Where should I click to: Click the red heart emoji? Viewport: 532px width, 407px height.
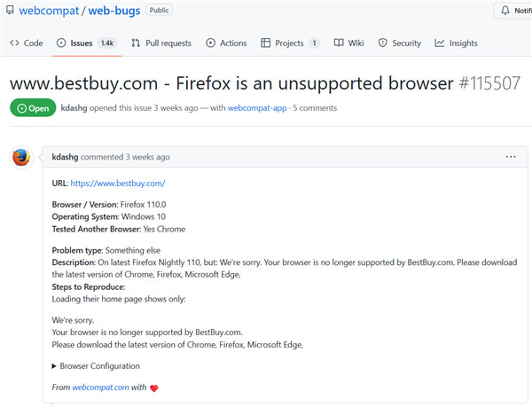[x=154, y=388]
